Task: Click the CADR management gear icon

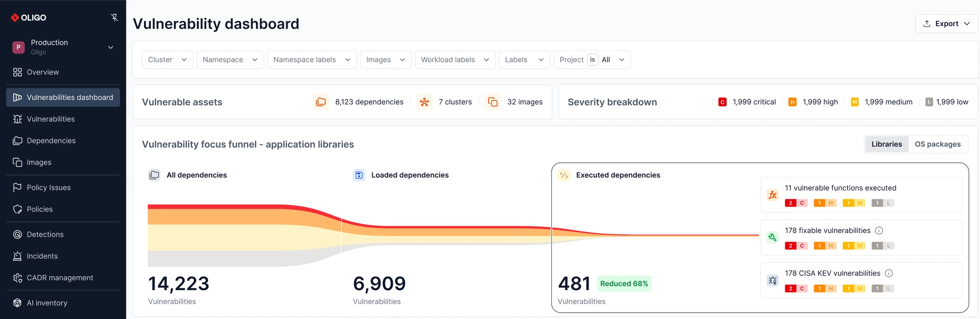Action: tap(18, 277)
